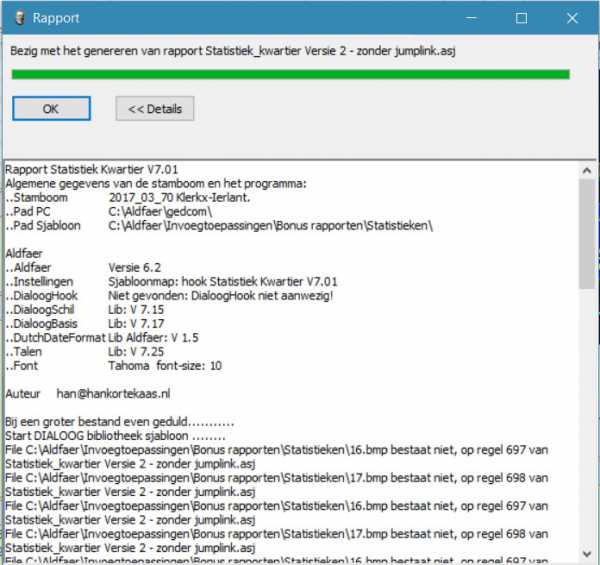This screenshot has height=565, width=600.
Task: Click the DialoogHook 'Niet gevonden' line
Action: click(170, 296)
